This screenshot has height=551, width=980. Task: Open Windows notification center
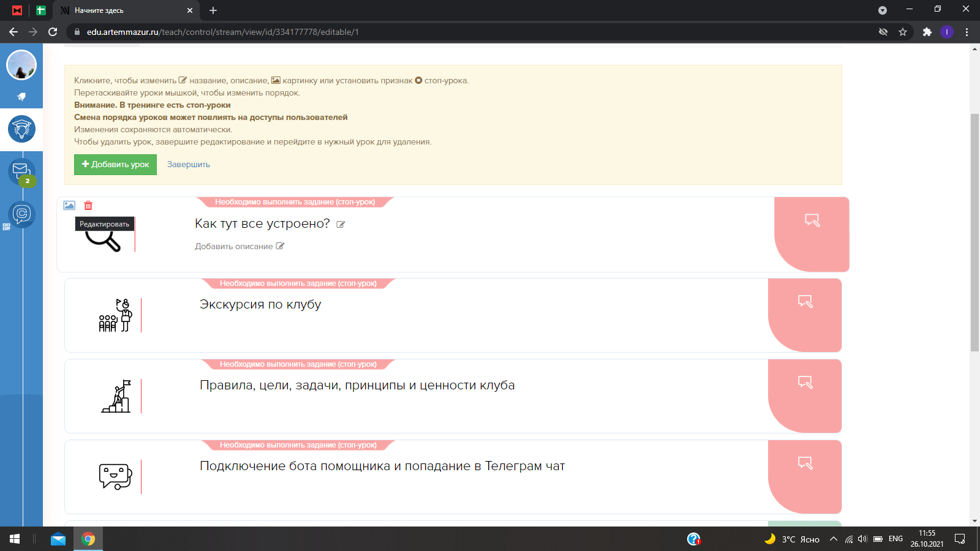click(x=960, y=539)
